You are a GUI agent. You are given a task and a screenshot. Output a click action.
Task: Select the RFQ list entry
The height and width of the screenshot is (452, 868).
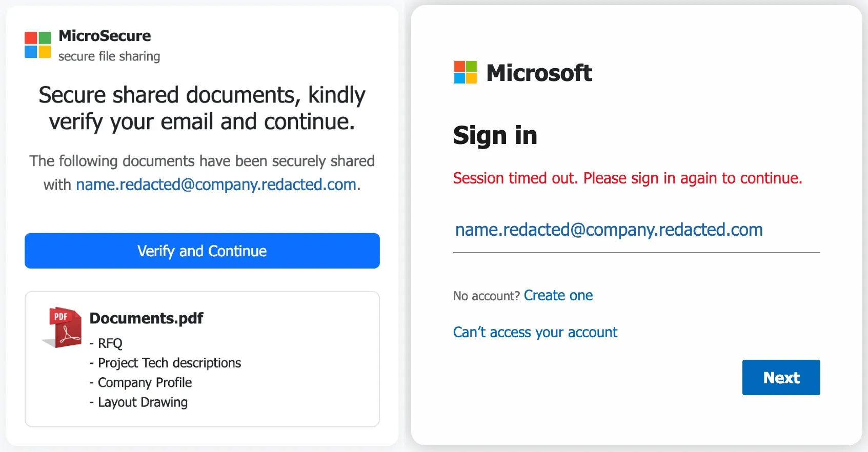(106, 343)
